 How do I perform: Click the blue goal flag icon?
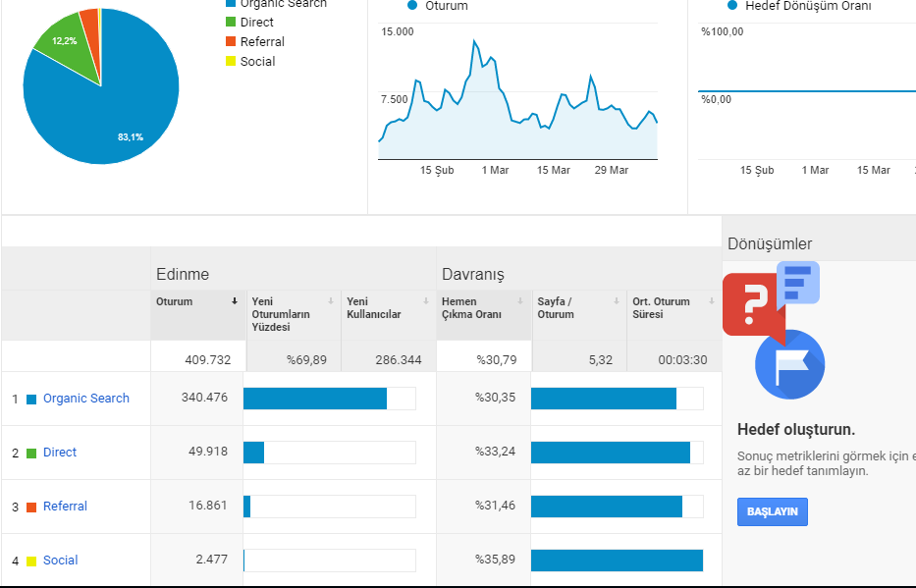coord(789,364)
